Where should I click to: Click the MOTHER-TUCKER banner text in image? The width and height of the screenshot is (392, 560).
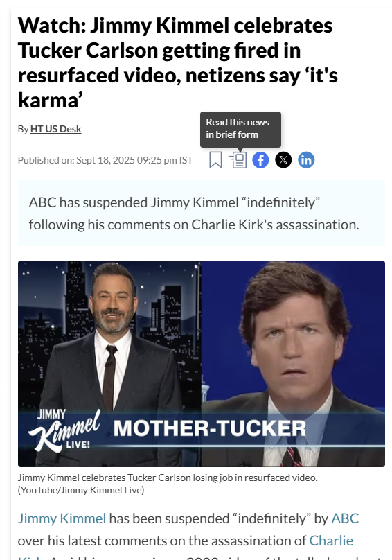pyautogui.click(x=210, y=428)
